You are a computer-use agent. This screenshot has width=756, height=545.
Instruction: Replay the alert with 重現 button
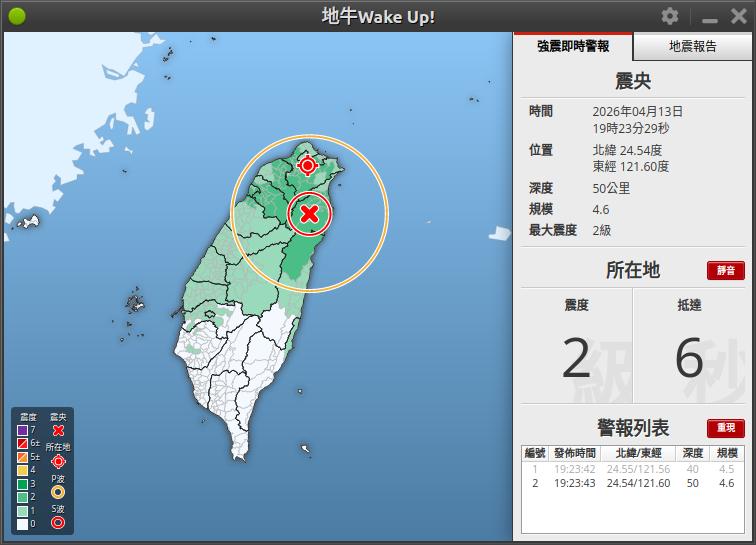pos(726,428)
